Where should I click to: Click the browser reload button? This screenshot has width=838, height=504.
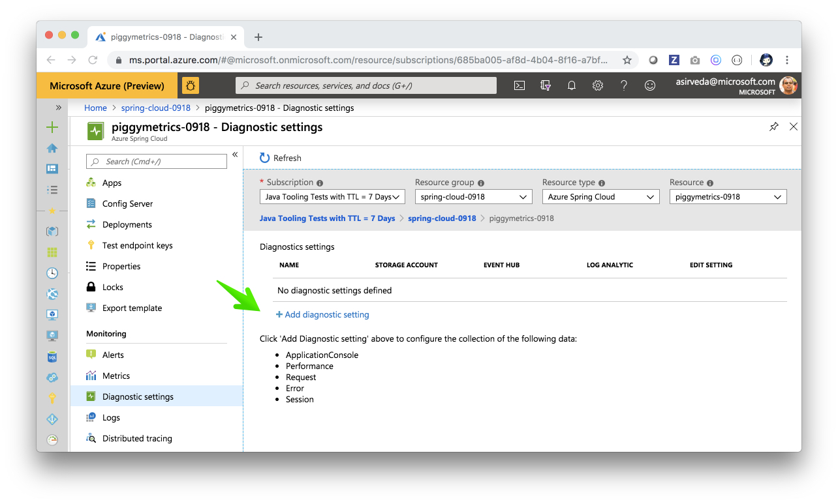[93, 60]
